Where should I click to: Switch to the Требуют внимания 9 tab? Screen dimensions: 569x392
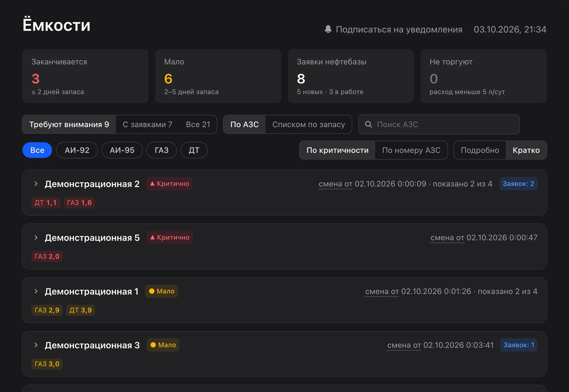(69, 124)
